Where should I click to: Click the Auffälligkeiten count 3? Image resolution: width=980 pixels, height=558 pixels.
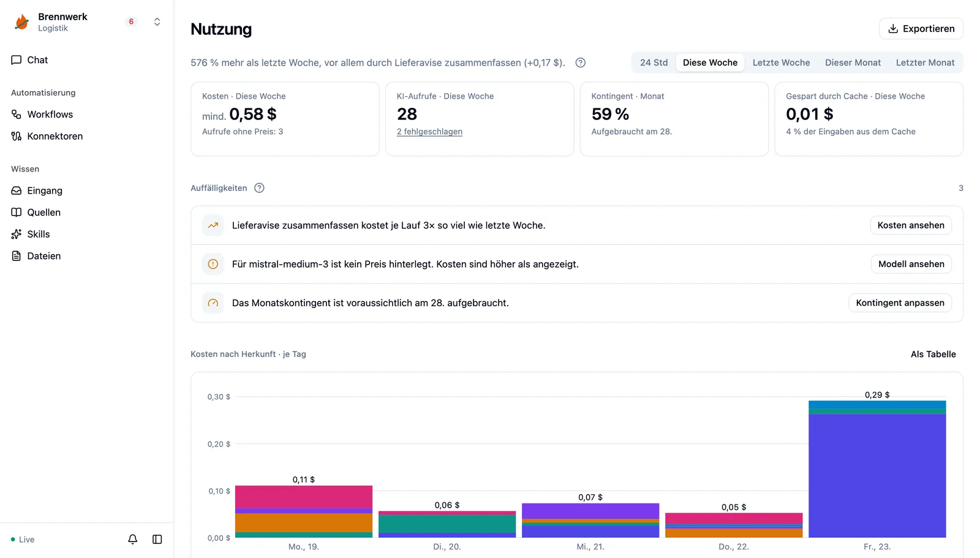click(960, 188)
